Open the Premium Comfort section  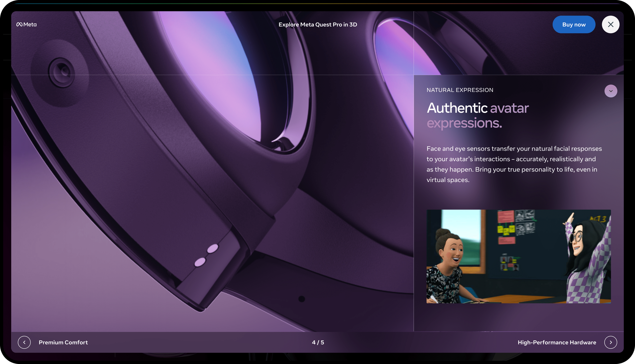63,342
